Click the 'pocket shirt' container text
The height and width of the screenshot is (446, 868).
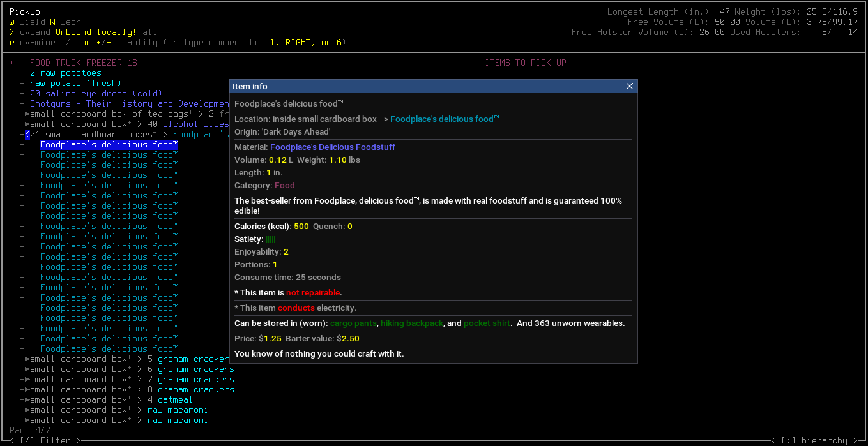487,323
